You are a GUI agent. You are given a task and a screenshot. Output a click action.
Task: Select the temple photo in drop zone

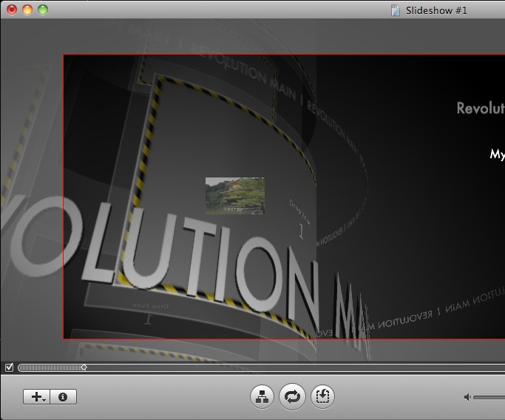[235, 196]
